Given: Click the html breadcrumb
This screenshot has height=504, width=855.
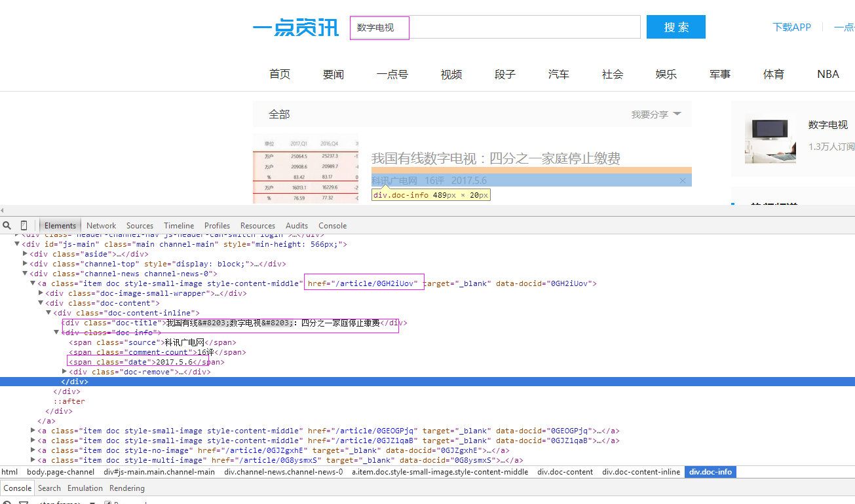Looking at the screenshot, I should (x=9, y=472).
